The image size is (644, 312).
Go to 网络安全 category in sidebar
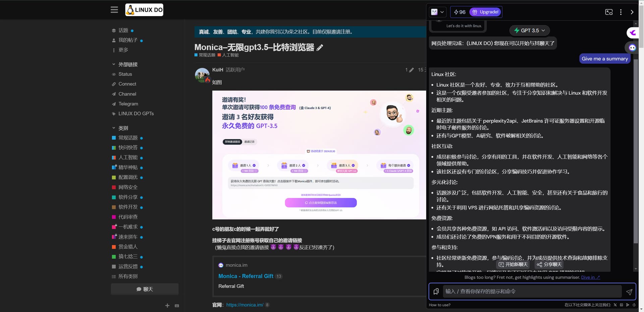pyautogui.click(x=128, y=187)
